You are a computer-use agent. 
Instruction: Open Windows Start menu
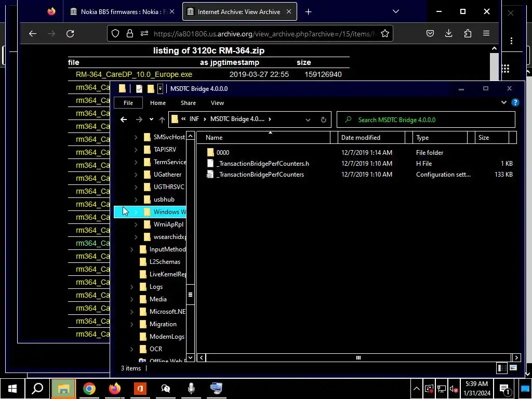click(12, 389)
